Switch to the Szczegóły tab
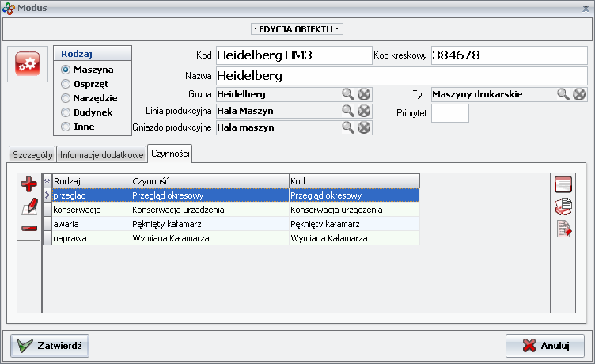The width and height of the screenshot is (595, 364). [32, 154]
